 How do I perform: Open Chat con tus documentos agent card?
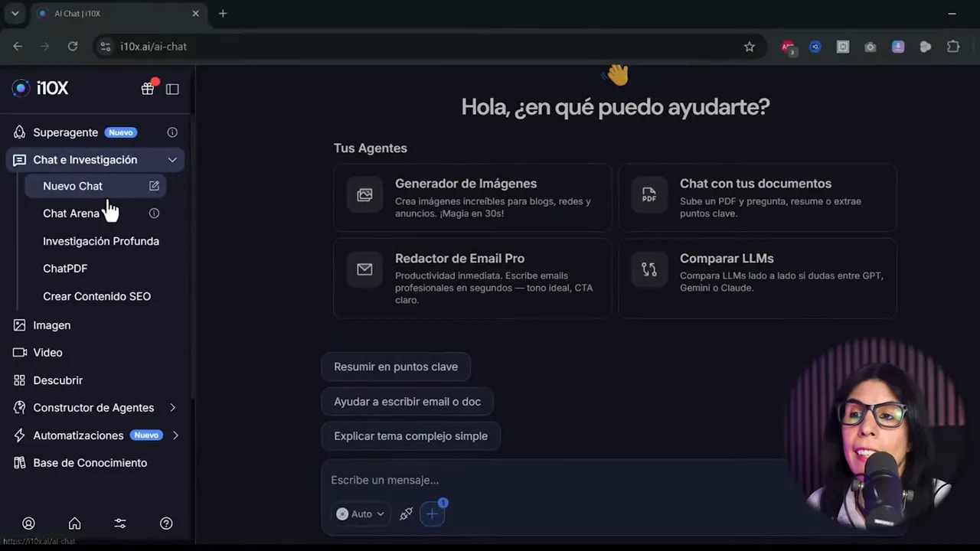[757, 197]
